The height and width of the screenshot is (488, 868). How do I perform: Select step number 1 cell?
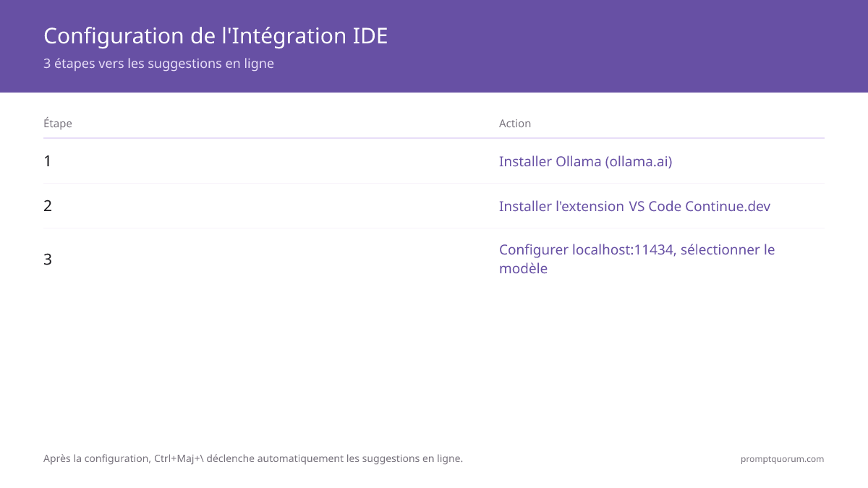click(x=48, y=161)
